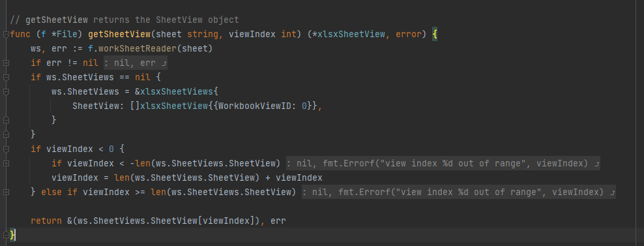Expand folded 'if err != nil' block in gutter
The image size is (644, 246).
pyautogui.click(x=6, y=63)
